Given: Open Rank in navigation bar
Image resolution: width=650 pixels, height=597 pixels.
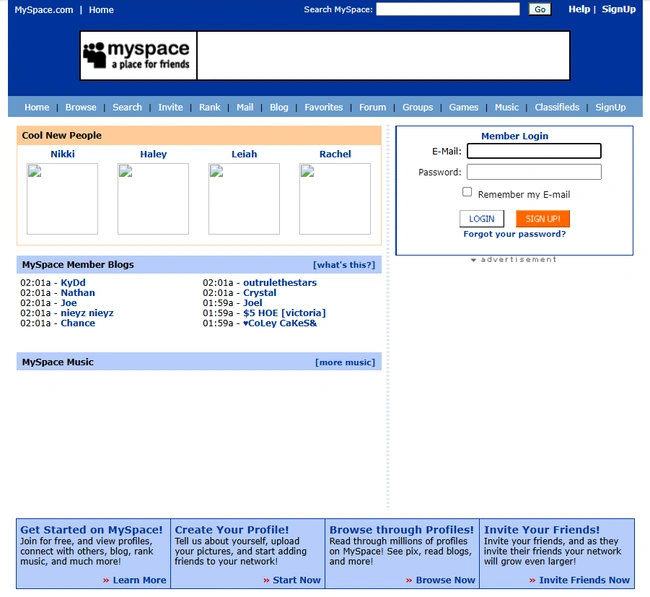Looking at the screenshot, I should (209, 107).
